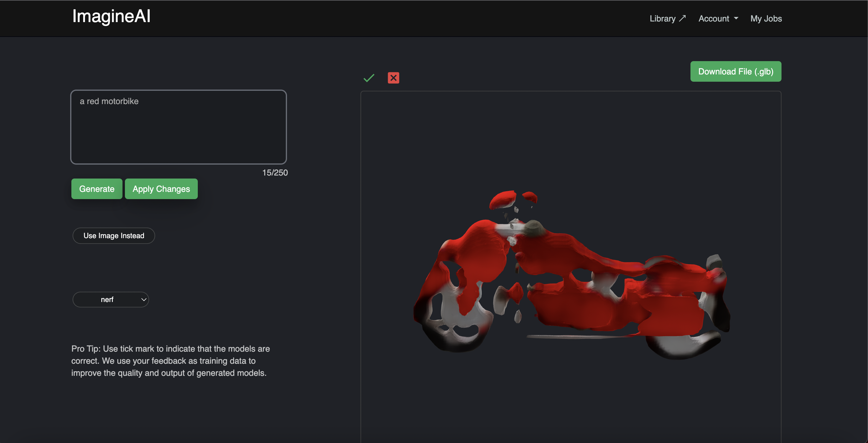Download the .glb file

pyautogui.click(x=736, y=71)
